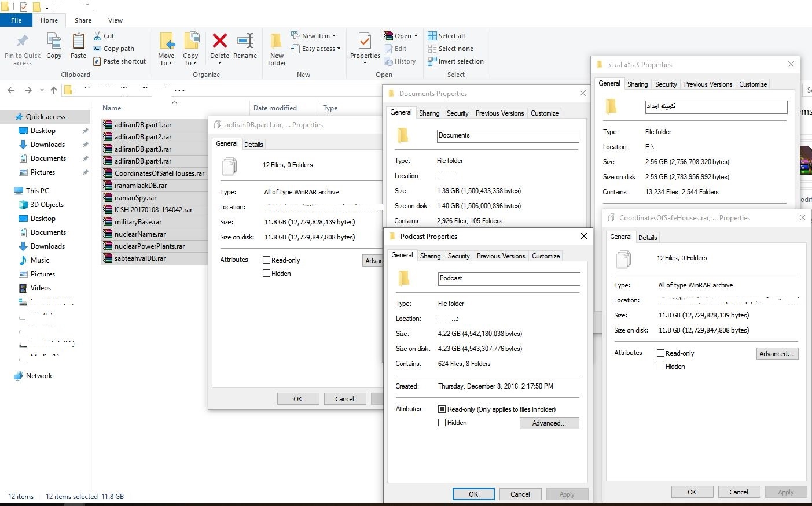Viewport: 812px width, 506px height.
Task: Click the New folder icon
Action: pyautogui.click(x=277, y=42)
